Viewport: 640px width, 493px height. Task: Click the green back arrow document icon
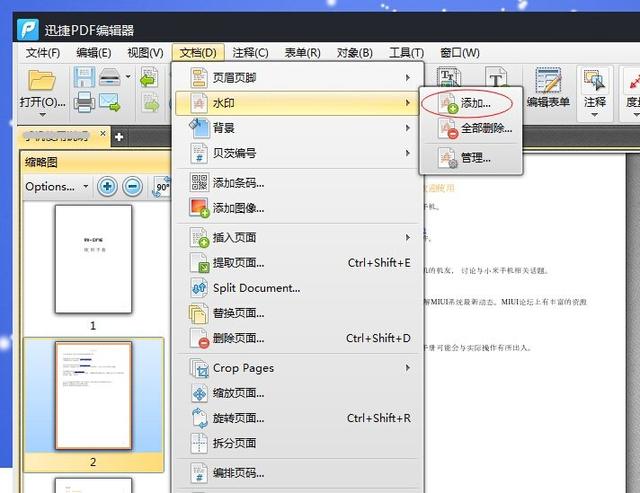click(x=149, y=77)
